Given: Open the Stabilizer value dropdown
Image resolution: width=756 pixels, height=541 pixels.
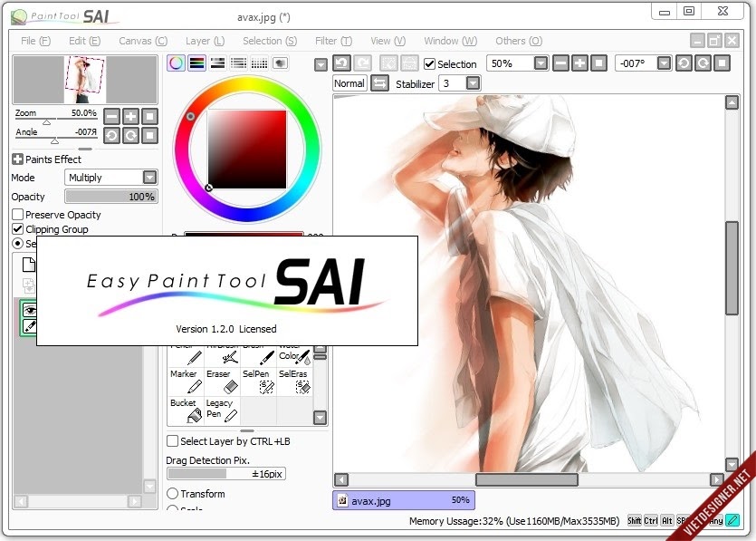Looking at the screenshot, I should click(473, 83).
